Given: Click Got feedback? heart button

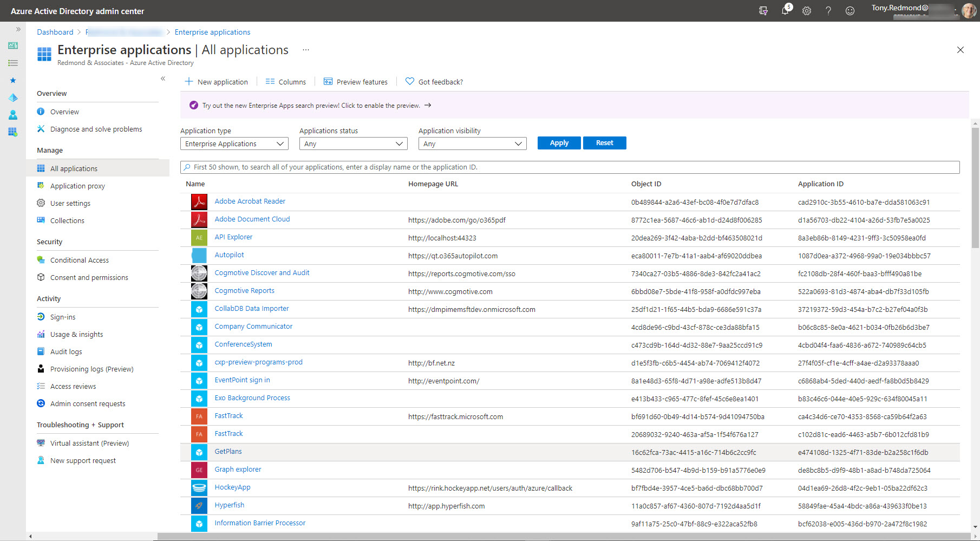Looking at the screenshot, I should click(x=434, y=82).
